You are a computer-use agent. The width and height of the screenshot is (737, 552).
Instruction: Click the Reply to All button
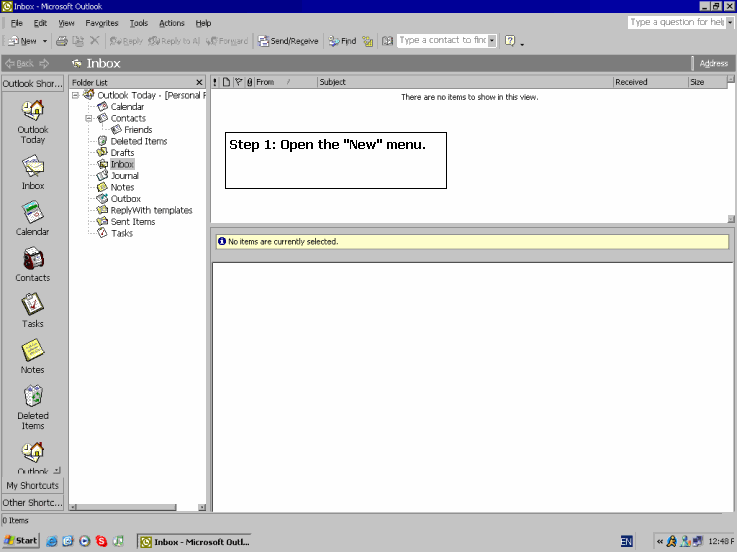click(x=174, y=41)
